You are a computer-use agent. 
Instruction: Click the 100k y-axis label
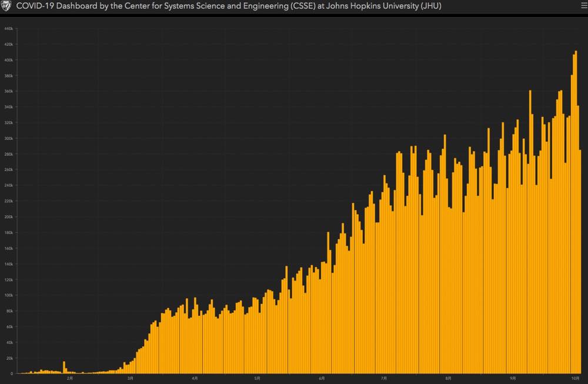9,295
